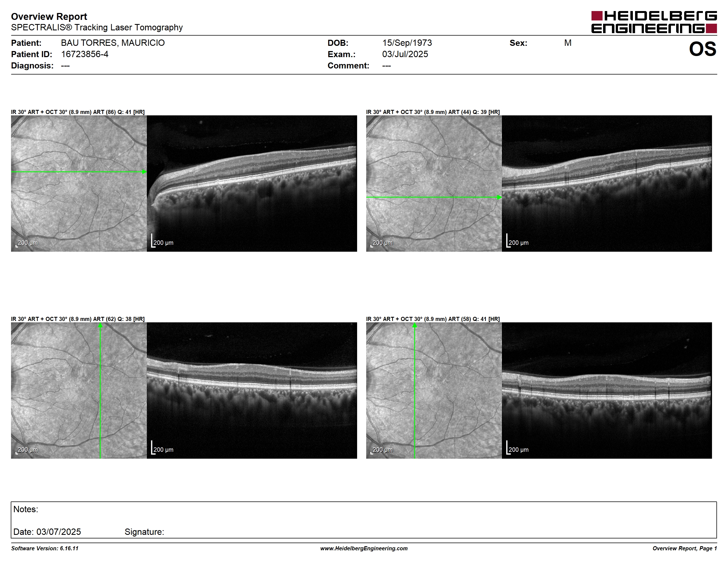728x563 pixels.
Task: Click the Sex value M
Action: [x=568, y=43]
